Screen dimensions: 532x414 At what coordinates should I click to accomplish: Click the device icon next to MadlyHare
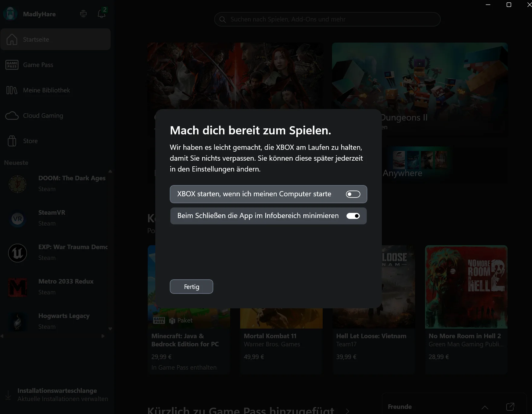click(x=83, y=14)
